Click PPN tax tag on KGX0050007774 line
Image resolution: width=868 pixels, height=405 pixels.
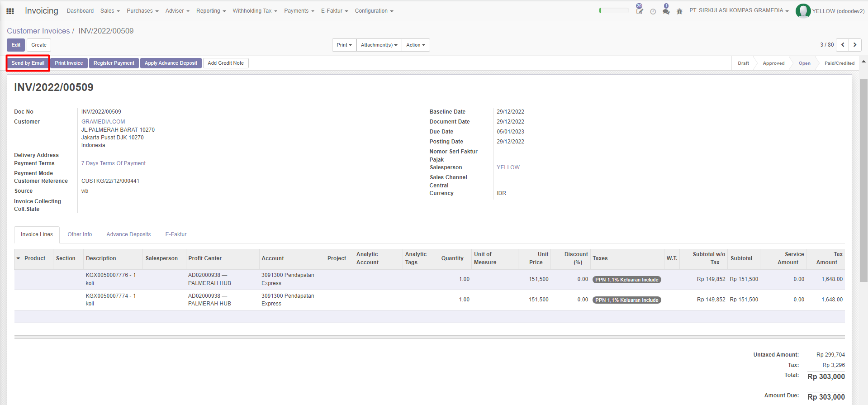[626, 300]
